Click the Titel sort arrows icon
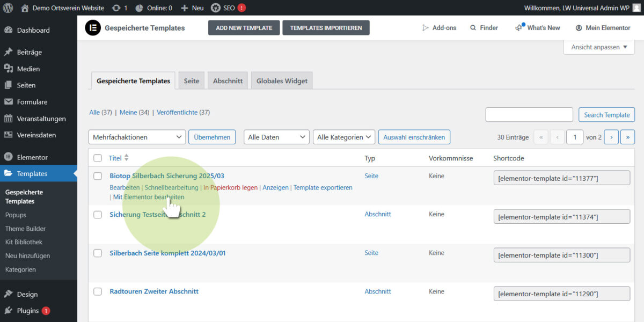This screenshot has height=322, width=644. click(127, 158)
